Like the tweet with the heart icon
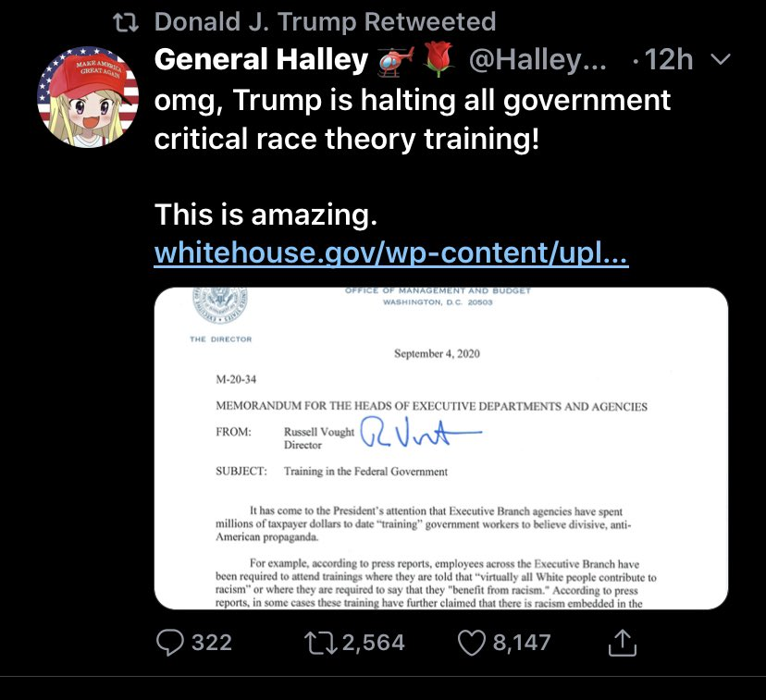Viewport: 766px width, 700px height. [472, 642]
